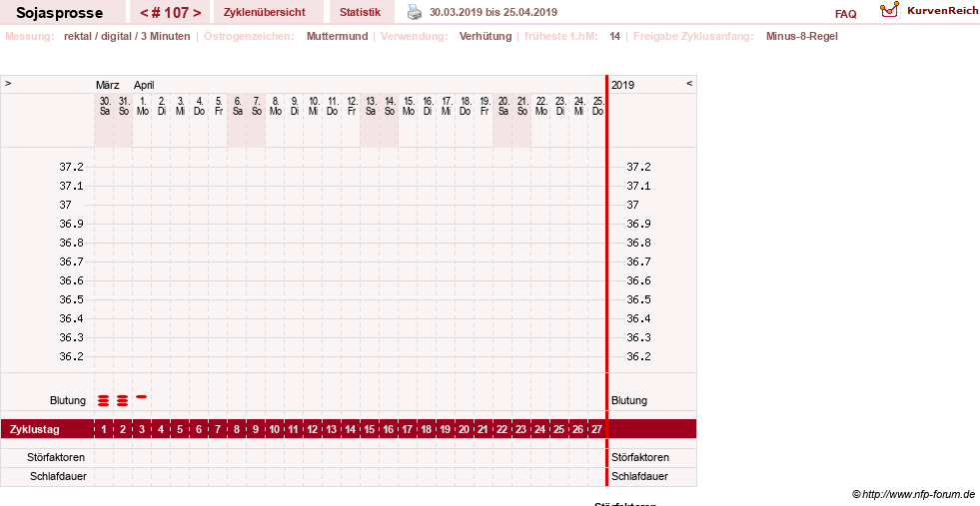Click the right-side 'Störfaktoren' label
The height and width of the screenshot is (506, 980).
tap(640, 457)
